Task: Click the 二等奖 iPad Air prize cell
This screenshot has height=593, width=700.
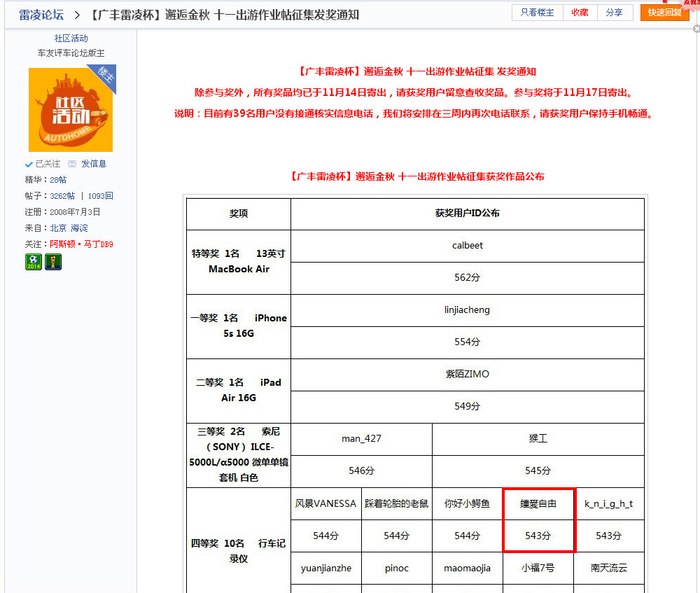Action: click(x=238, y=391)
